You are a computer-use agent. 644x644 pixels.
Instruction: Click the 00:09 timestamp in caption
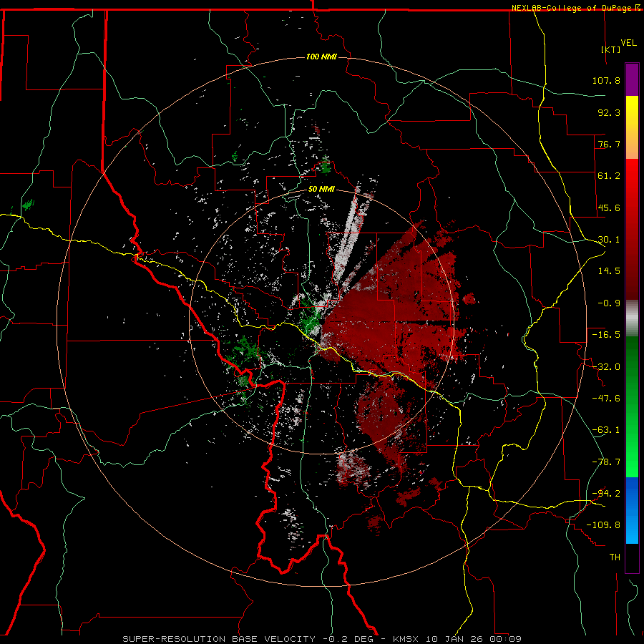coord(507,639)
